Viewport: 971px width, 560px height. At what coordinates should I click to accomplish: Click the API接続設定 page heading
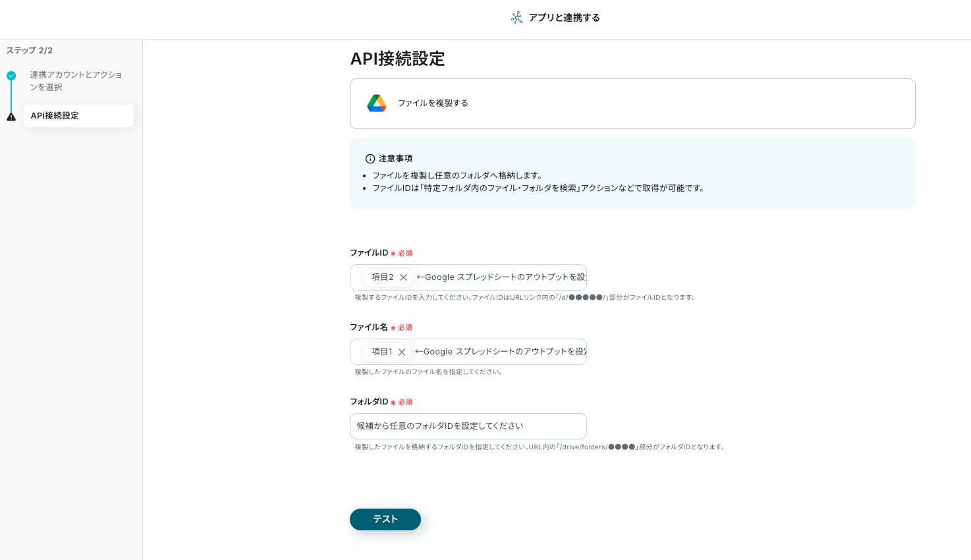pyautogui.click(x=397, y=59)
